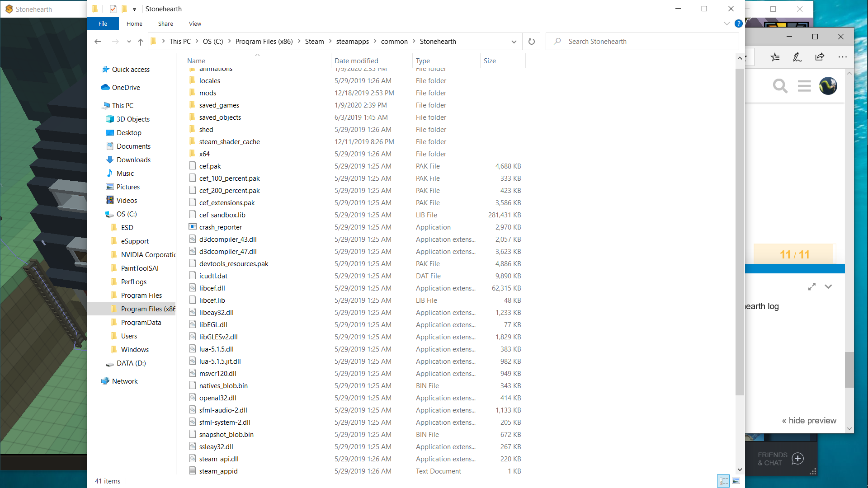The image size is (868, 488).
Task: Select the libcef.dll file
Action: [x=212, y=288]
